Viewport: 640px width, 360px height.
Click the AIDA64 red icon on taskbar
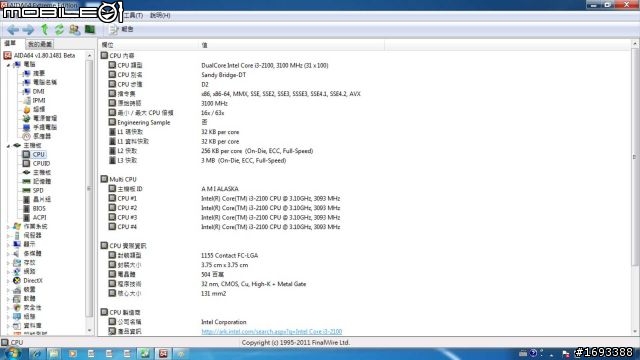(163, 354)
